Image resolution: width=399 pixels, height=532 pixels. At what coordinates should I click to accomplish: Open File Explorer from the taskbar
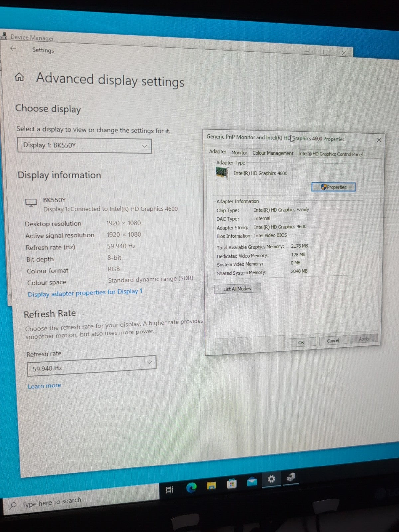coord(211,486)
